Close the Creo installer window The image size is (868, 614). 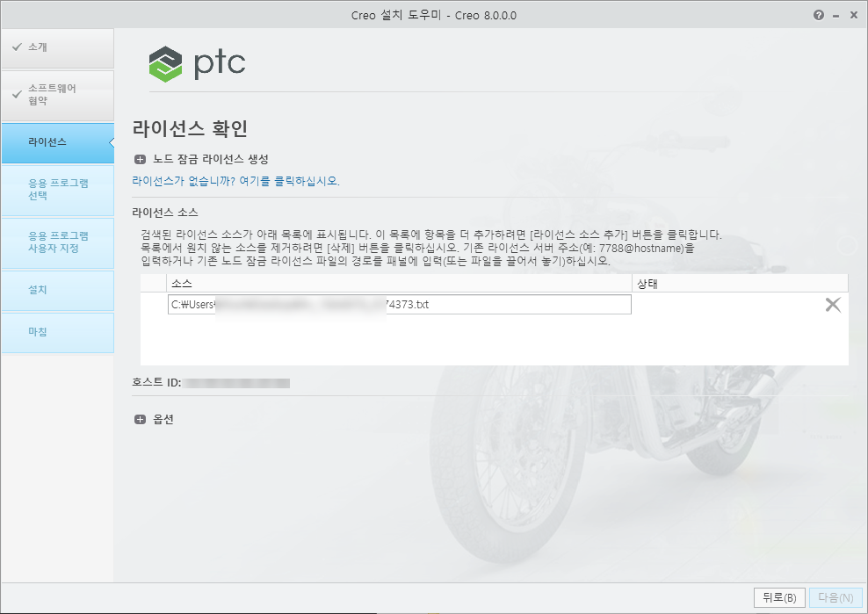854,16
